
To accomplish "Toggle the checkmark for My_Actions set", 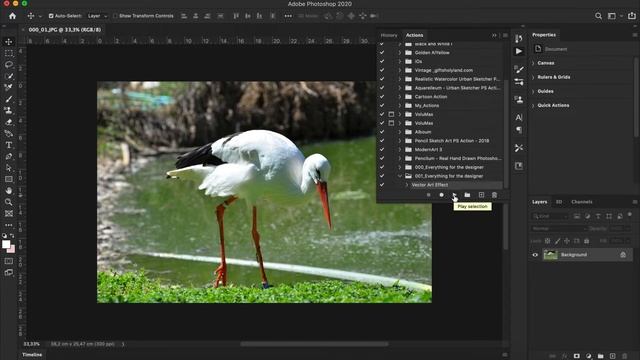I will [x=382, y=105].
